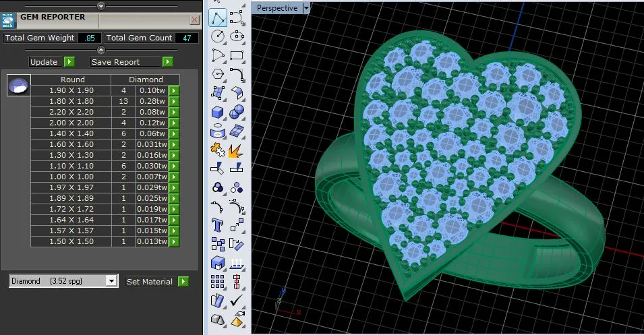This screenshot has height=335, width=644.
Task: Click the 1.00 X 1.00 size cell
Action: tap(71, 177)
